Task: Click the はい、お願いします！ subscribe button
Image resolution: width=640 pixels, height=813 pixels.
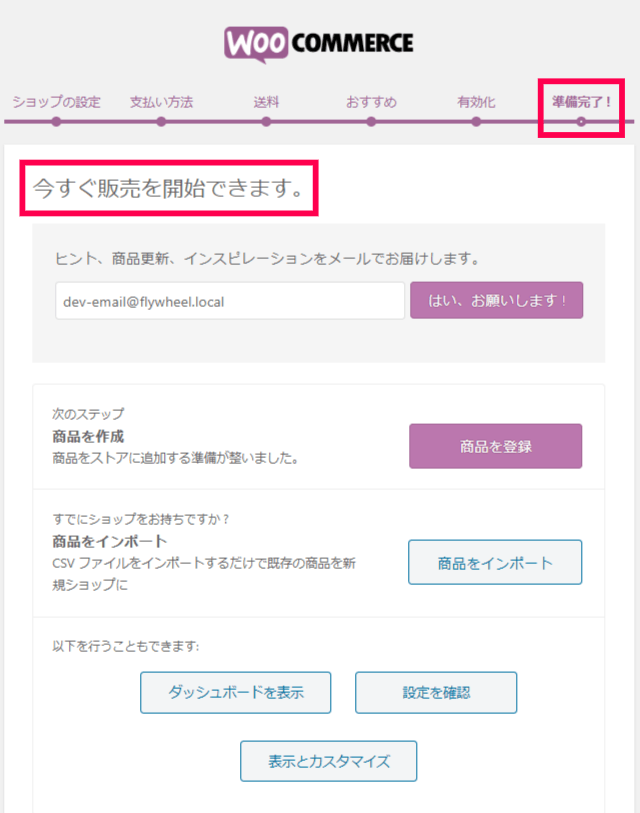Action: 496,300
